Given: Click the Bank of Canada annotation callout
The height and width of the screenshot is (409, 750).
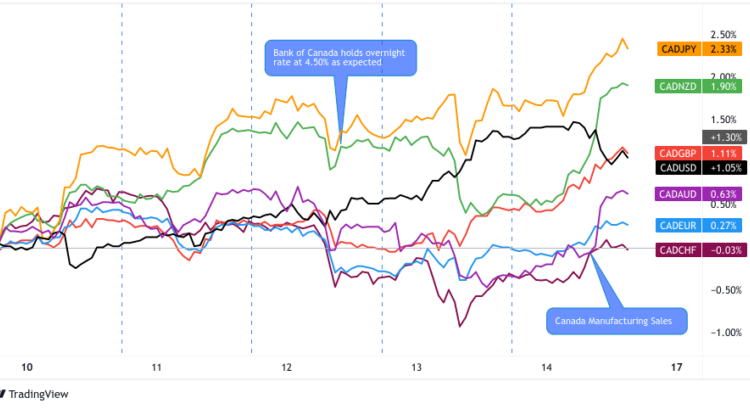Looking at the screenshot, I should tap(339, 56).
